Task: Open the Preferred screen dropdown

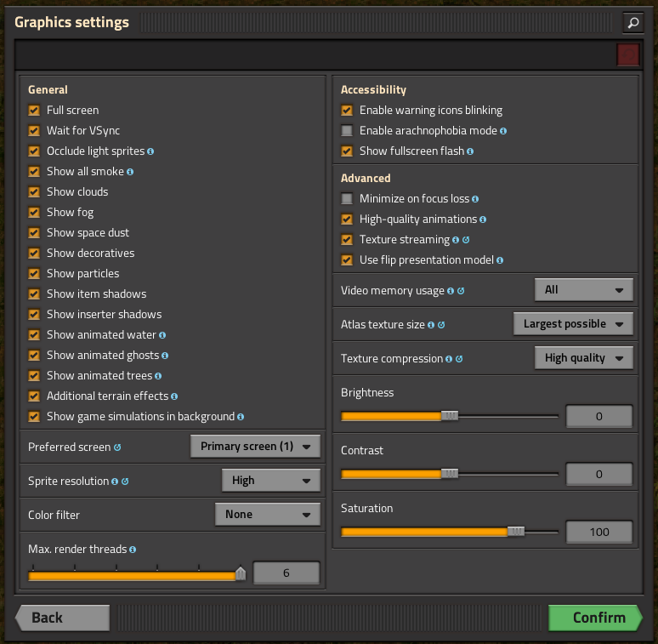Action: point(255,447)
